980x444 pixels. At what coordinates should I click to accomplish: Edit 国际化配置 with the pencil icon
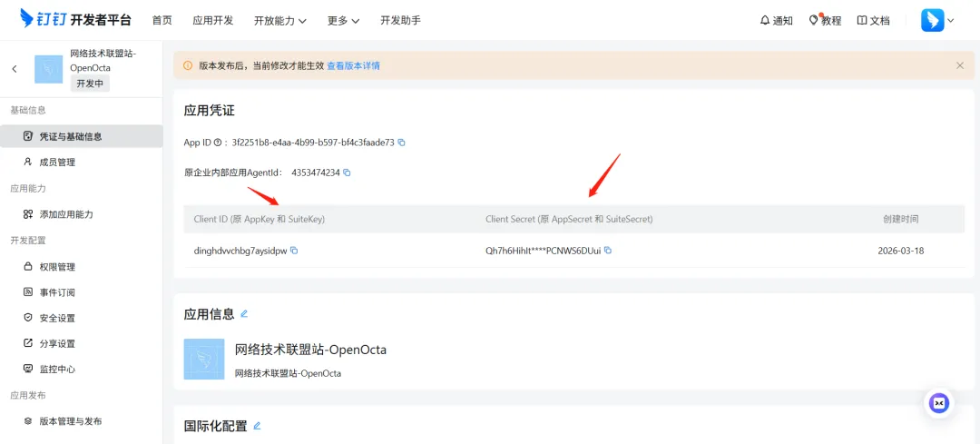point(257,425)
